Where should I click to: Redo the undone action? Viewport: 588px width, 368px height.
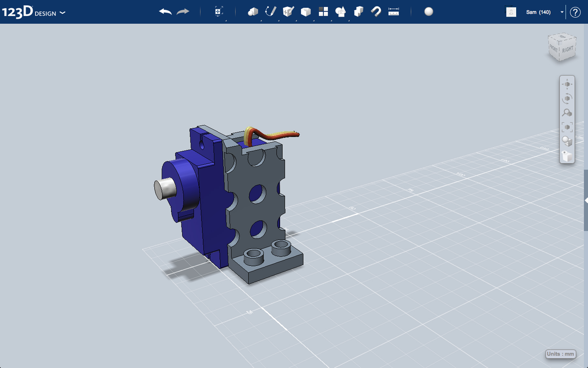click(x=182, y=12)
